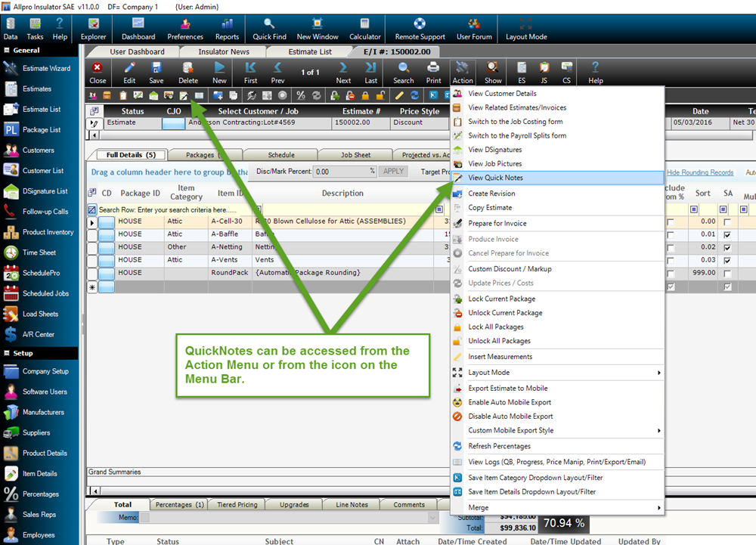Go to Prev record
This screenshot has height=545, width=756.
coord(277,73)
